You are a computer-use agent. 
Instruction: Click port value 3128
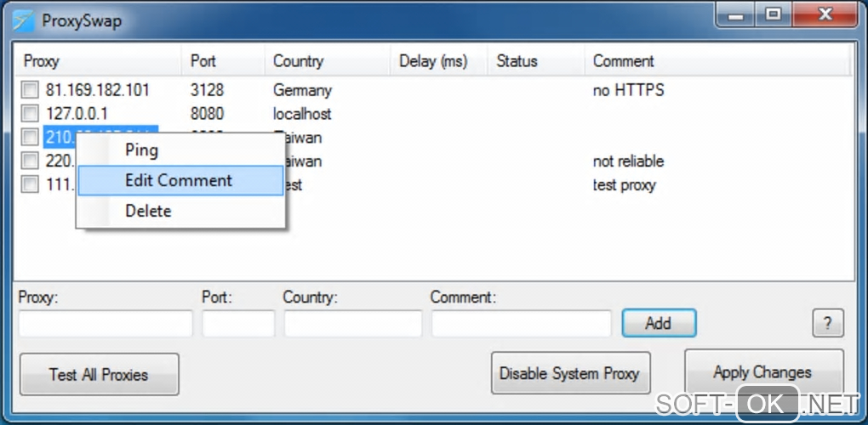click(x=207, y=90)
